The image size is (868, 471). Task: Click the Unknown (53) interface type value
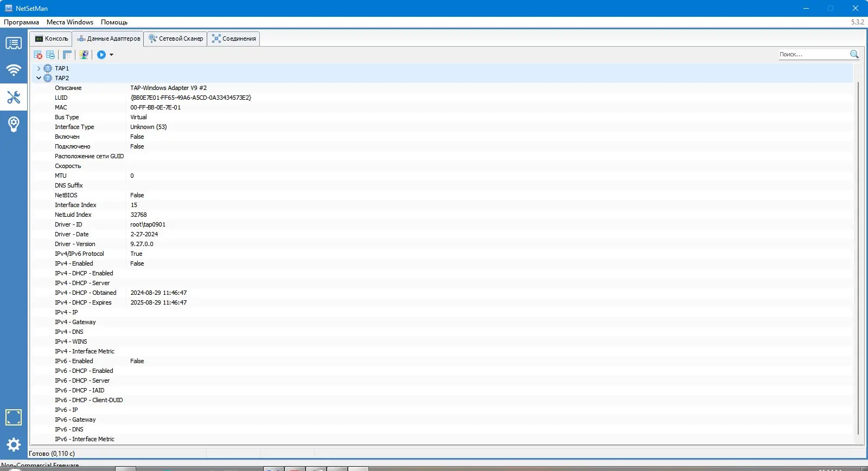149,127
